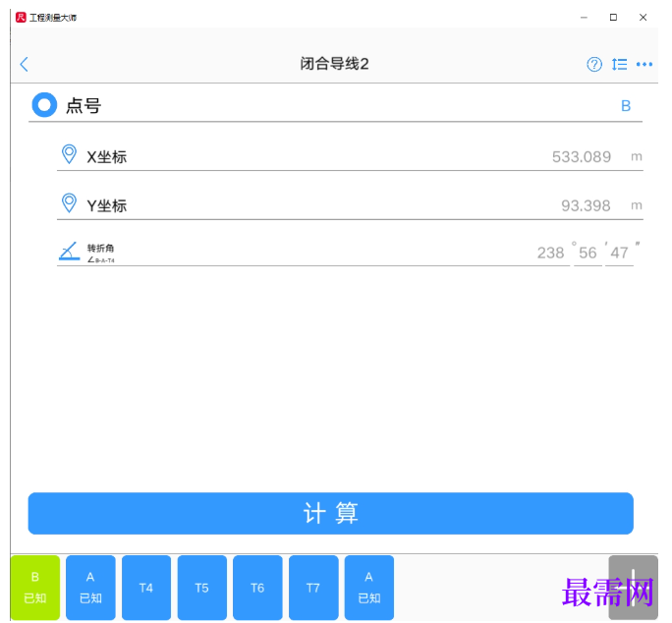The image size is (672, 623).
Task: Click the 点号 label
Action: click(x=84, y=105)
